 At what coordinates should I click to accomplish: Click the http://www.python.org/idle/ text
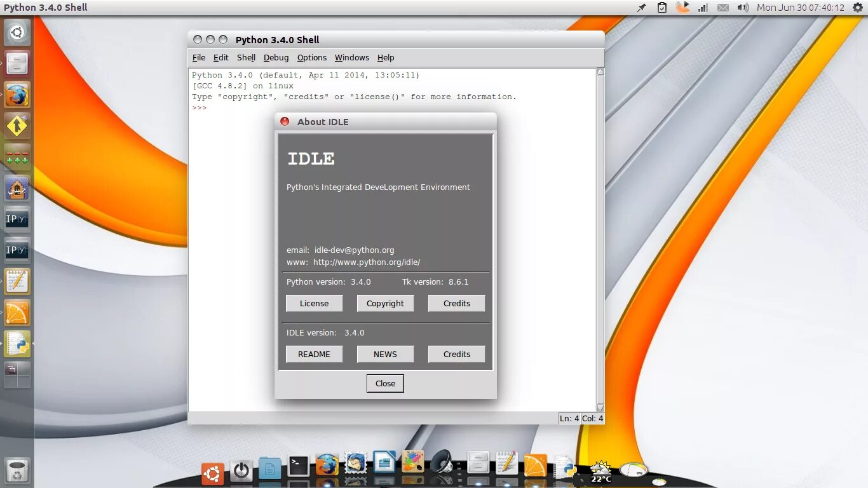pos(367,262)
